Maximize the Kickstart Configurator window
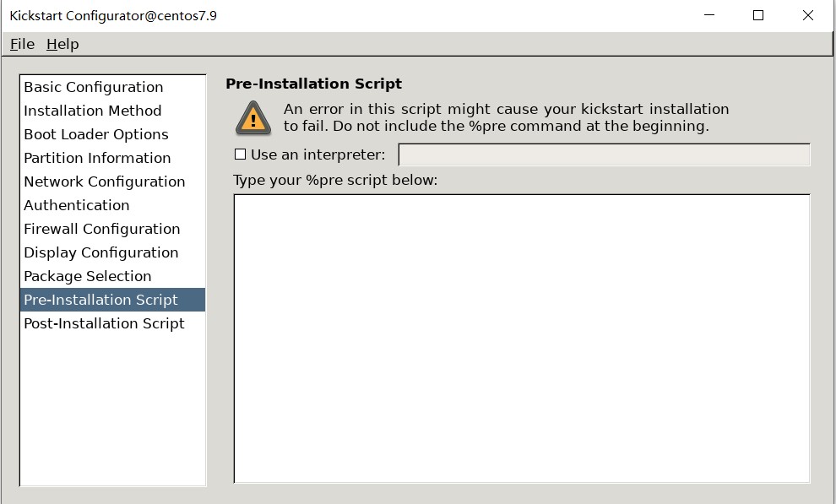The width and height of the screenshot is (836, 504). pos(758,15)
